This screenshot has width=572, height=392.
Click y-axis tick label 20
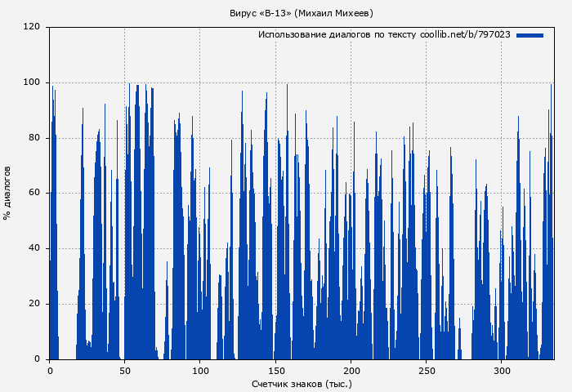coord(34,305)
